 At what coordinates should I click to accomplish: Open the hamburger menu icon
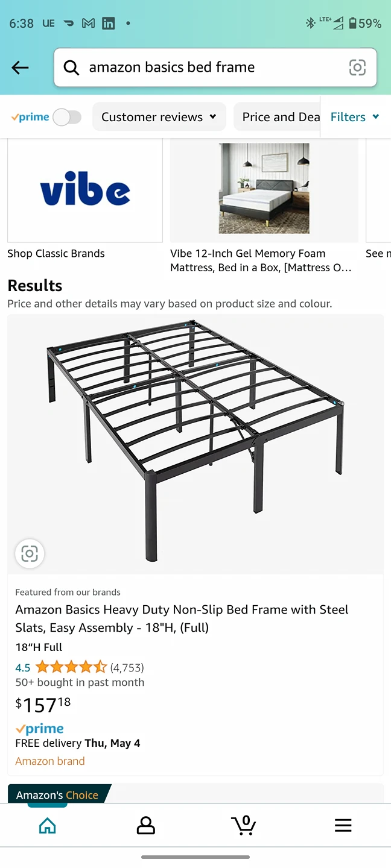coord(343,825)
